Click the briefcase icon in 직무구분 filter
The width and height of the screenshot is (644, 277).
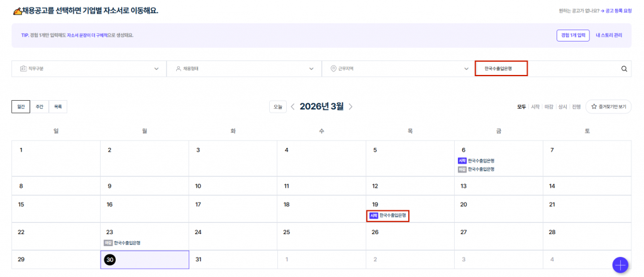point(23,69)
